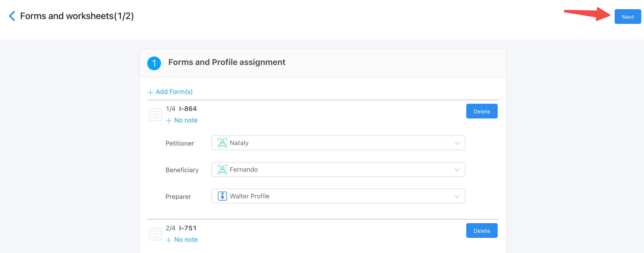Click the Nataly petitioner profile icon
644x253 pixels.
(222, 143)
